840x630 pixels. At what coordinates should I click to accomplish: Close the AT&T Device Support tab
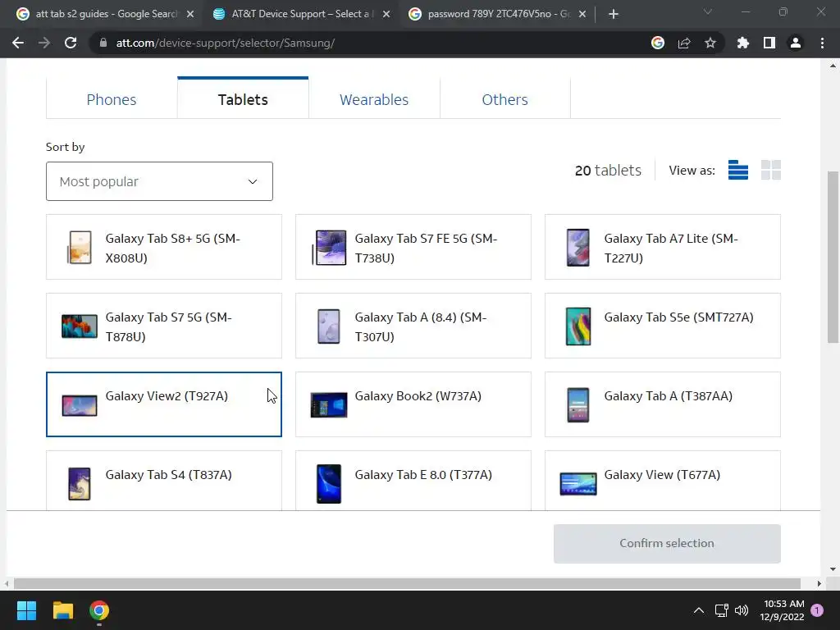coord(386,14)
